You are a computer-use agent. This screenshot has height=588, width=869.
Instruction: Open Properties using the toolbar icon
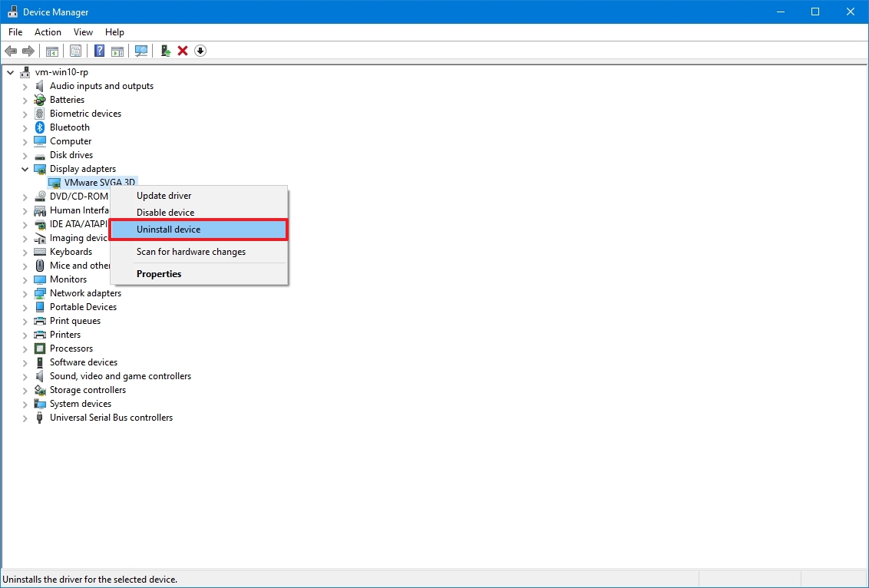[75, 51]
